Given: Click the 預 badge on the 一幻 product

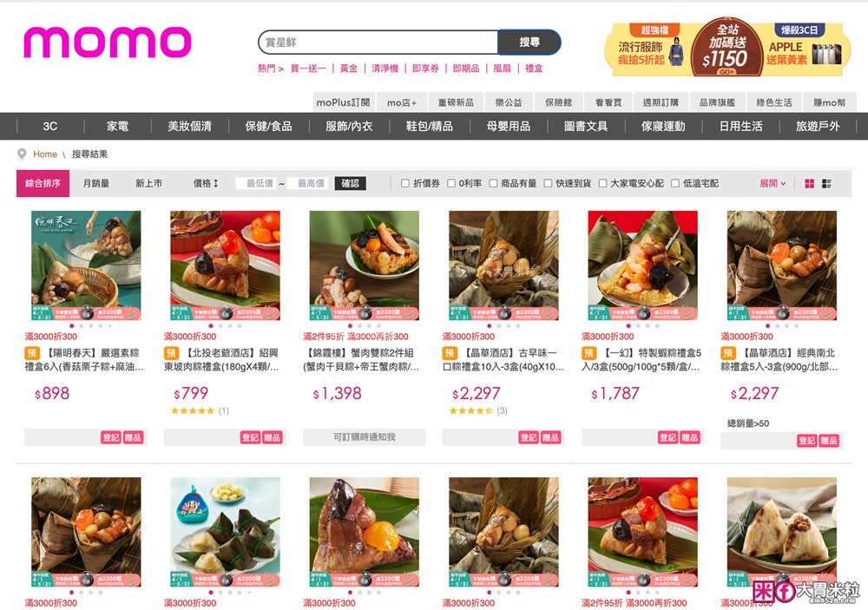Looking at the screenshot, I should tap(589, 353).
